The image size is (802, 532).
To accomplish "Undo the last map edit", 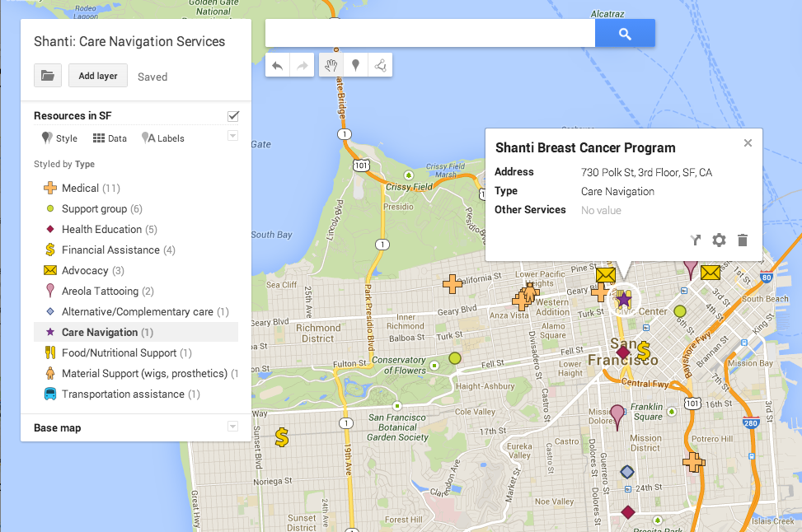I will click(277, 65).
